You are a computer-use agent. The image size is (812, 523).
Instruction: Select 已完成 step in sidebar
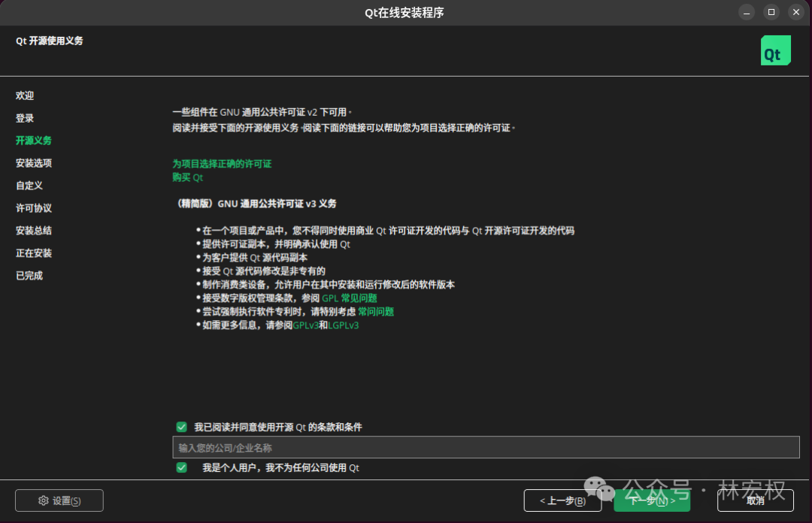coord(29,276)
